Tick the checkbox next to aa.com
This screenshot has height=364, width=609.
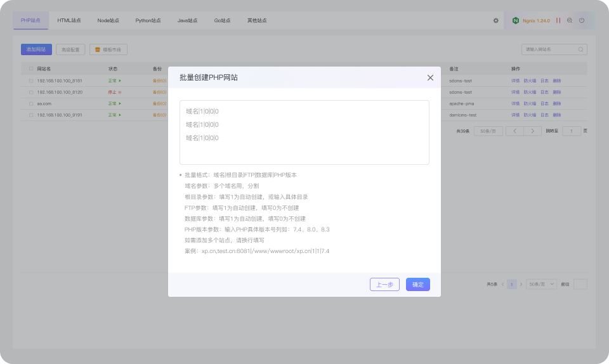coord(31,103)
